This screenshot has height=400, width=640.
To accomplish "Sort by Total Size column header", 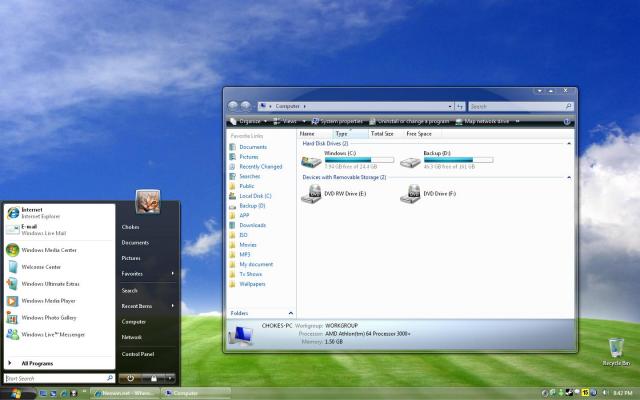I will click(x=386, y=133).
